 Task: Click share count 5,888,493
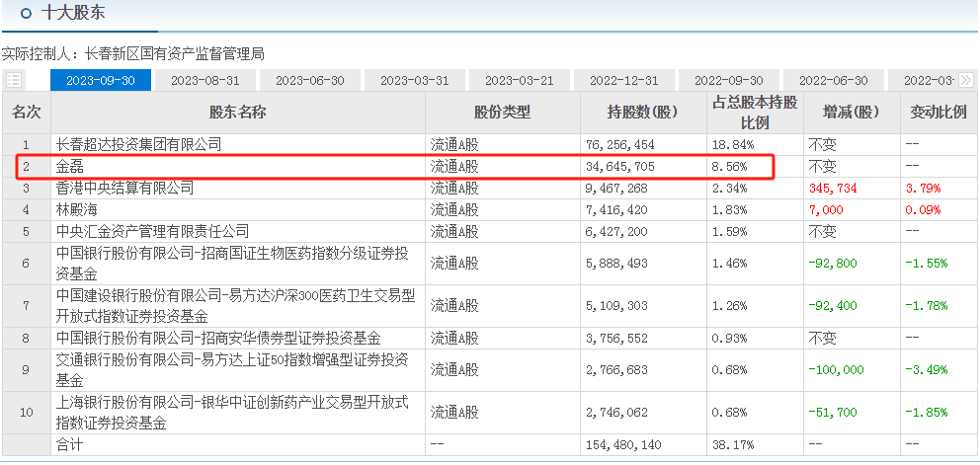616,264
